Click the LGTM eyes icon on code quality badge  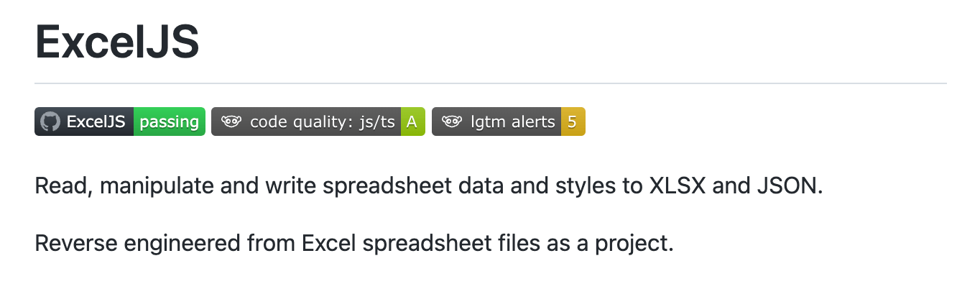(x=231, y=121)
